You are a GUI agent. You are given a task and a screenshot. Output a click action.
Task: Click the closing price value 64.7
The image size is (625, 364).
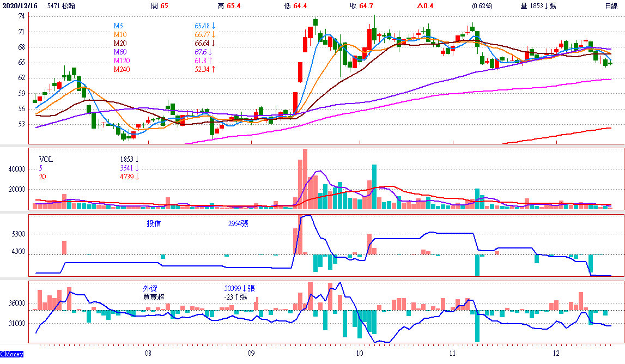(366, 6)
